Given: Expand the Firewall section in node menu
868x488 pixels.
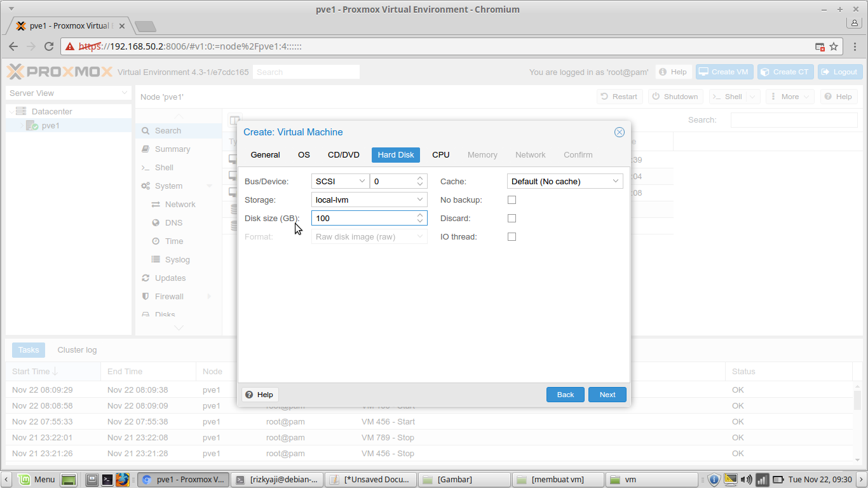Looking at the screenshot, I should pyautogui.click(x=209, y=297).
